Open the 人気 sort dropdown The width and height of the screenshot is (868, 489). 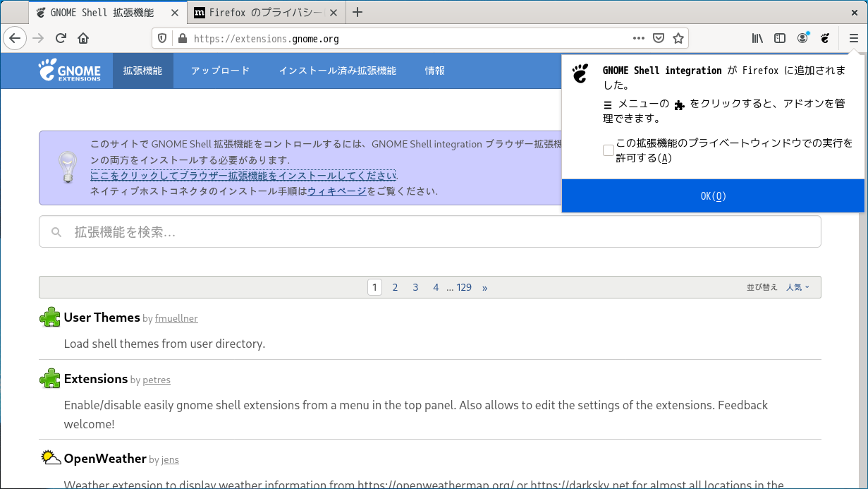click(797, 287)
